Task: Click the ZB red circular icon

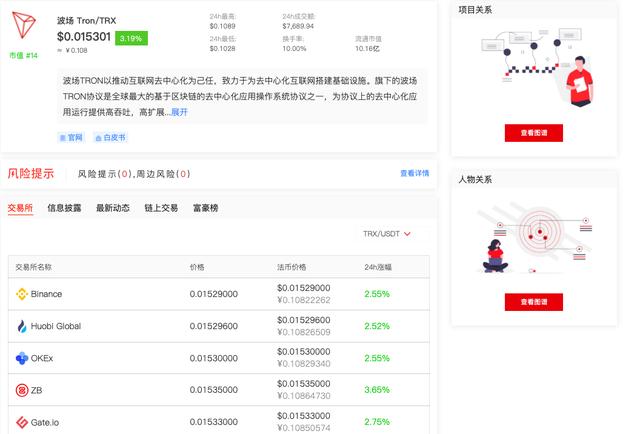Action: 22,390
